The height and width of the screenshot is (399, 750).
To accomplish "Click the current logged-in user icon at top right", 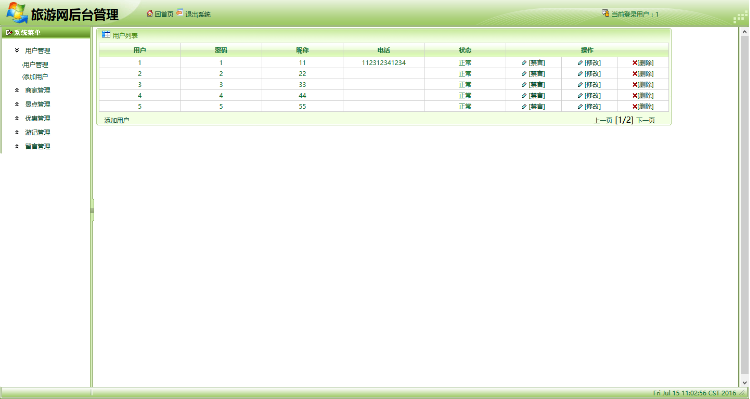I will (605, 13).
